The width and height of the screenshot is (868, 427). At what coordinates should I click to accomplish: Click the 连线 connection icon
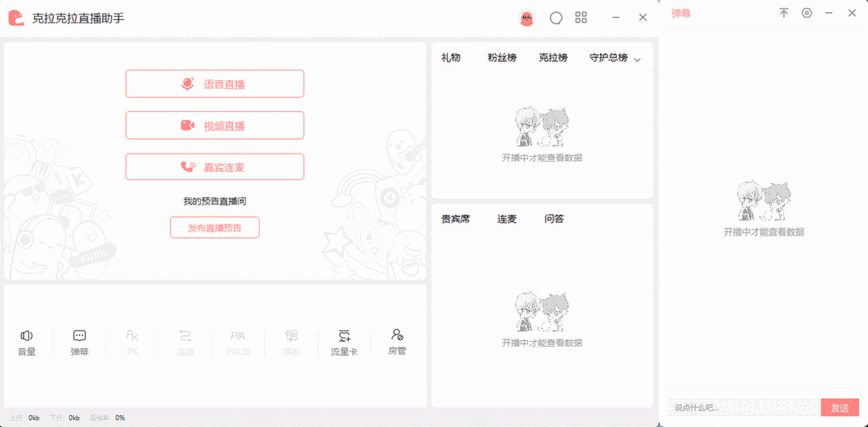pos(186,343)
